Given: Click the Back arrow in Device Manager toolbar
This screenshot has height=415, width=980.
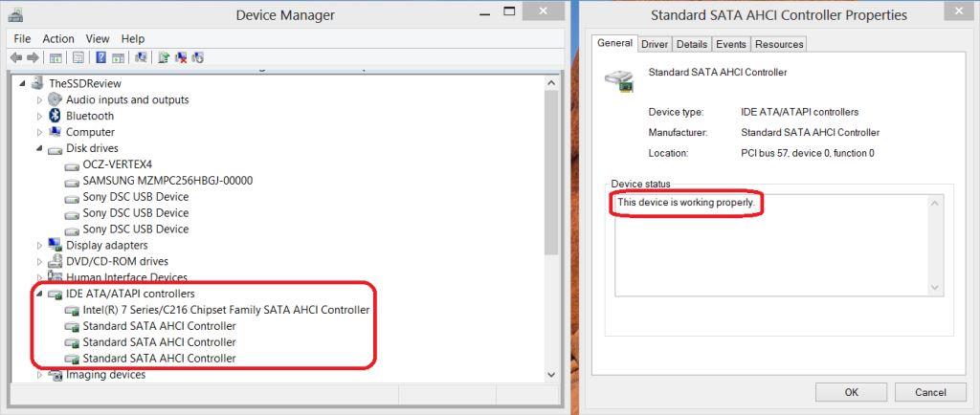Looking at the screenshot, I should 16,57.
